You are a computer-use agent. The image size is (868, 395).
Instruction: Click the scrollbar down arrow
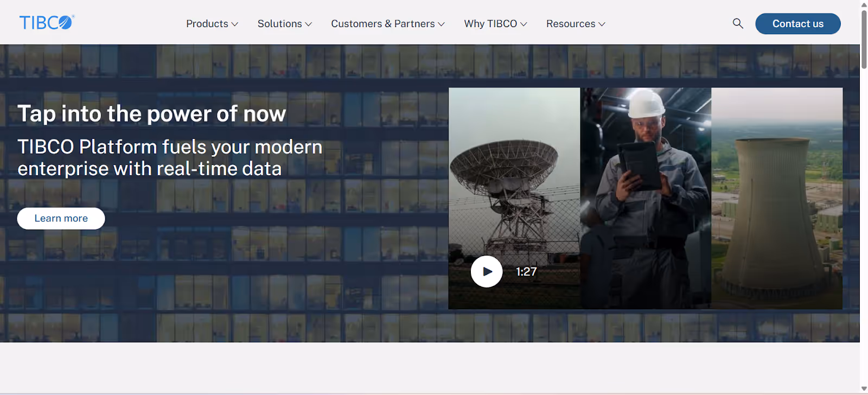[x=864, y=389]
